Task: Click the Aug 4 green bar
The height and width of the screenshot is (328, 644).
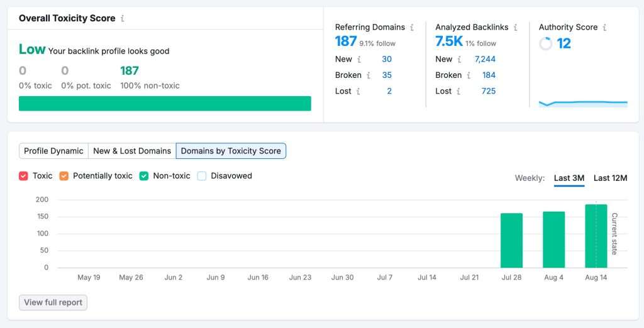Action: click(553, 240)
